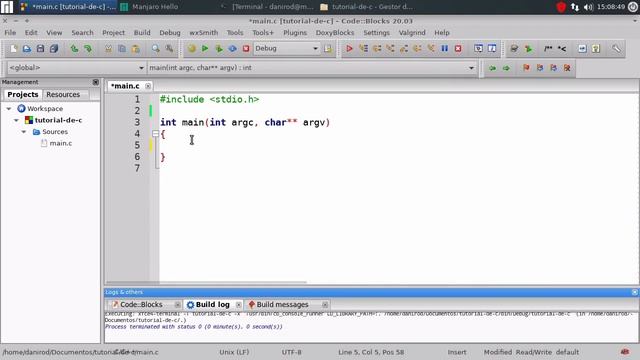Screen dimensions: 640x360
Task: Open the Settings menu
Action: click(x=376, y=33)
